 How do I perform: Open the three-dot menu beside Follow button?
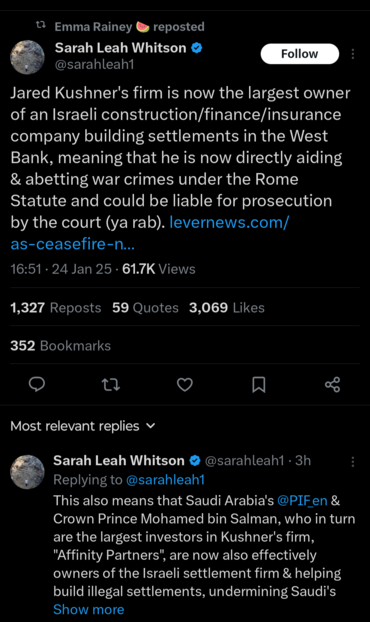pos(353,54)
